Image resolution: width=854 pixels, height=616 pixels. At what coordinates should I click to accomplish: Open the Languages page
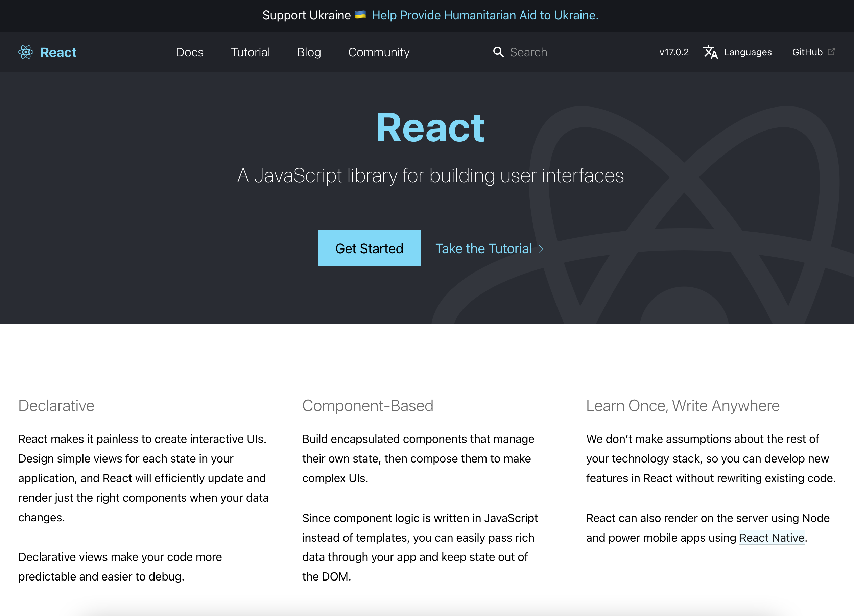click(748, 52)
